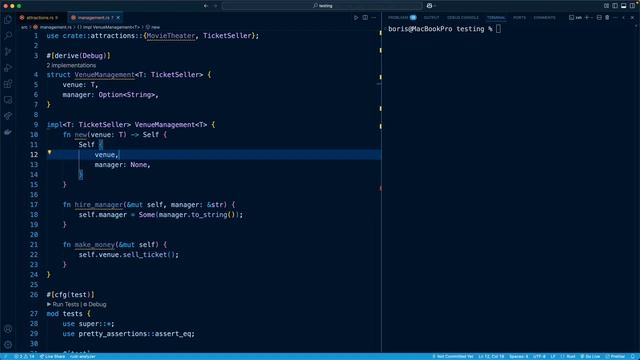Click VenueManagement struct name on line 4
Image resolution: width=640 pixels, height=360 pixels.
coord(104,75)
